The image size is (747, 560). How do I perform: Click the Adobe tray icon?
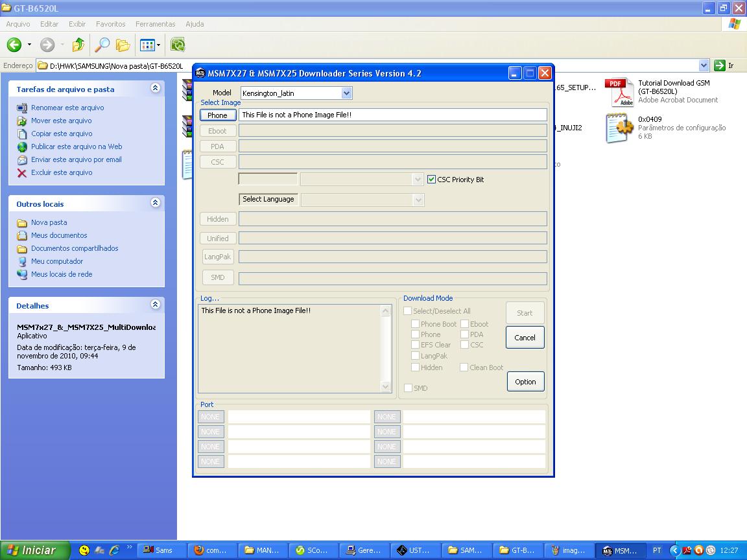(687, 550)
